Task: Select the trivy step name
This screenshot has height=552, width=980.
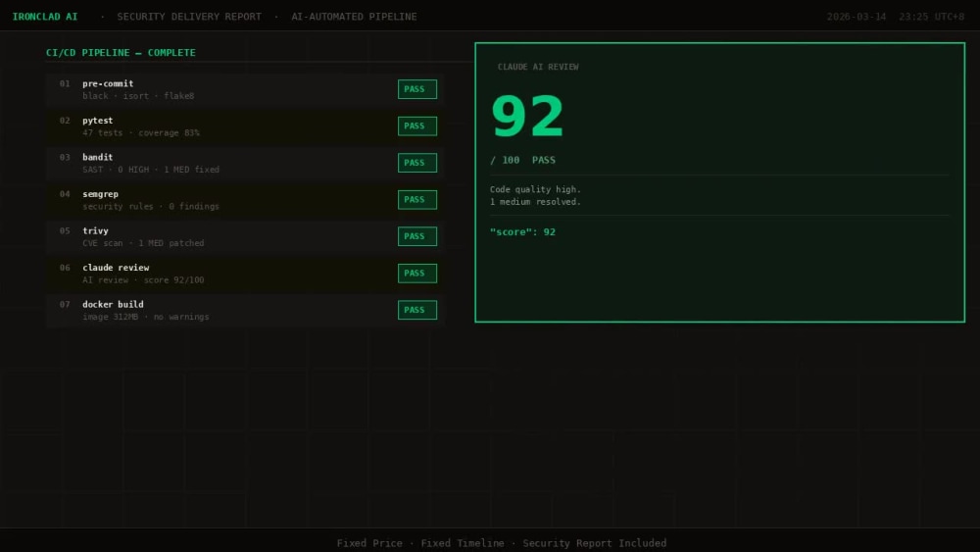Action: (95, 230)
